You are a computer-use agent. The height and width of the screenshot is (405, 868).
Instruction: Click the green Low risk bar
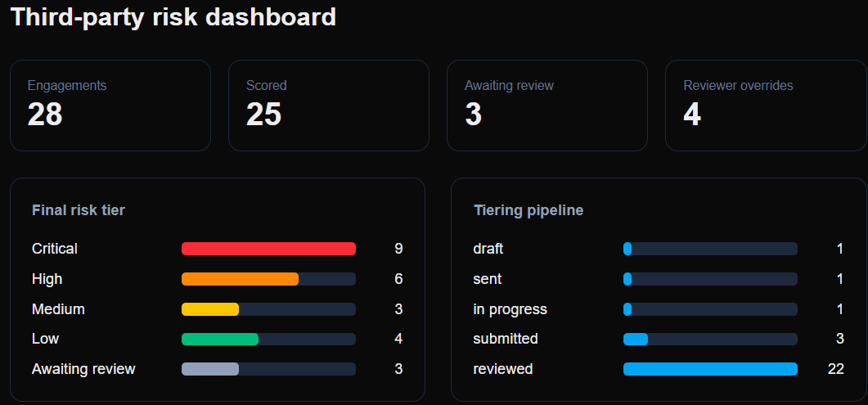point(220,340)
